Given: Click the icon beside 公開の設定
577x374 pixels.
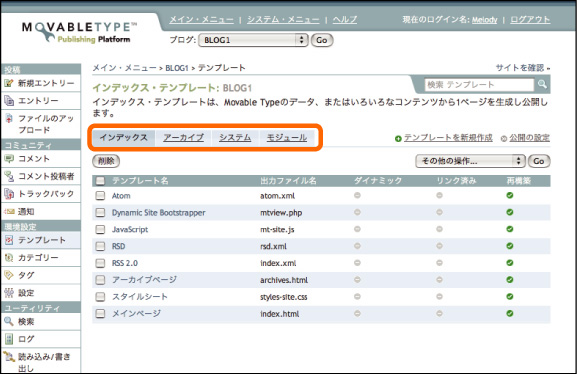Looking at the screenshot, I should click(504, 139).
